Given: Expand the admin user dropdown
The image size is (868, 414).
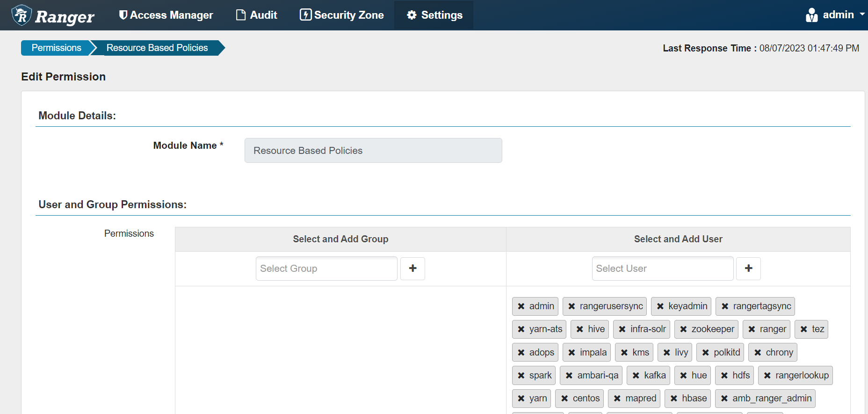Looking at the screenshot, I should coord(835,15).
